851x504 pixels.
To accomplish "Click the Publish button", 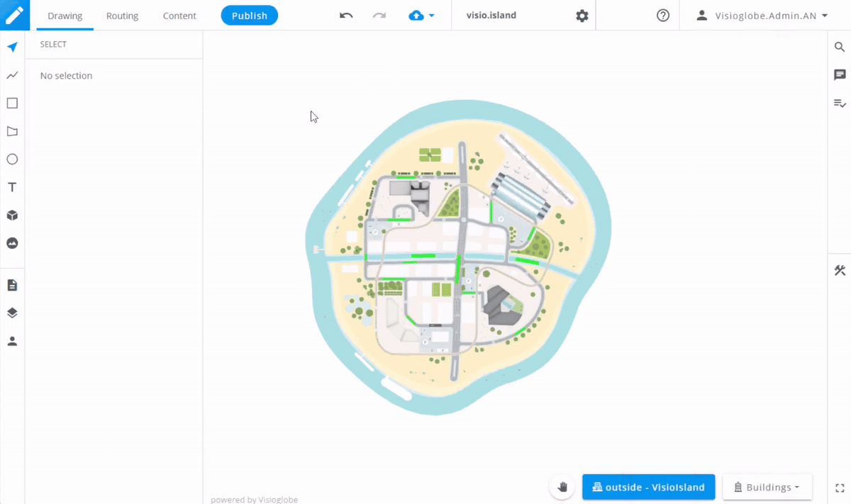I will (x=250, y=16).
